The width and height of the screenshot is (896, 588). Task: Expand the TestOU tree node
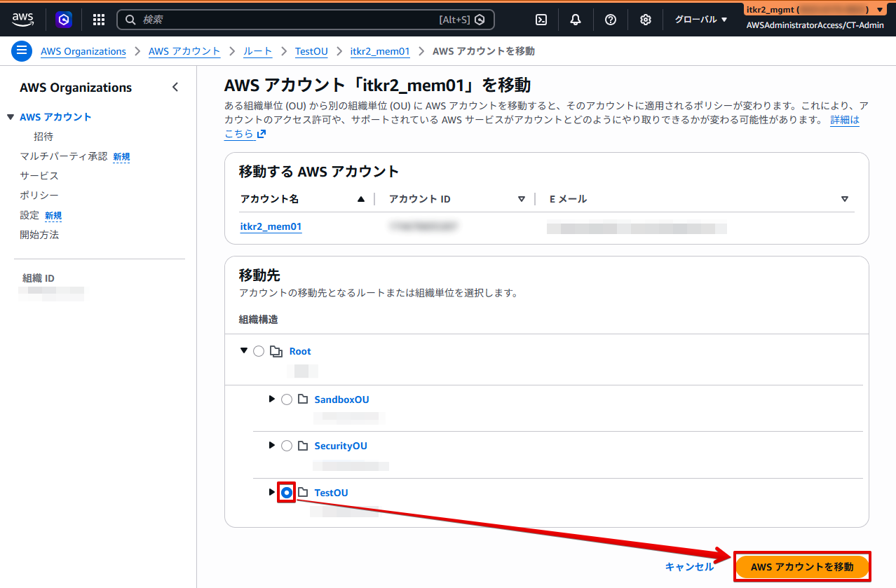(x=272, y=492)
